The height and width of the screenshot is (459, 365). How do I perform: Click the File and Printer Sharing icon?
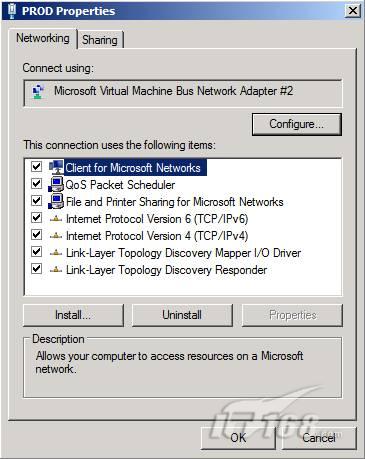(x=56, y=201)
